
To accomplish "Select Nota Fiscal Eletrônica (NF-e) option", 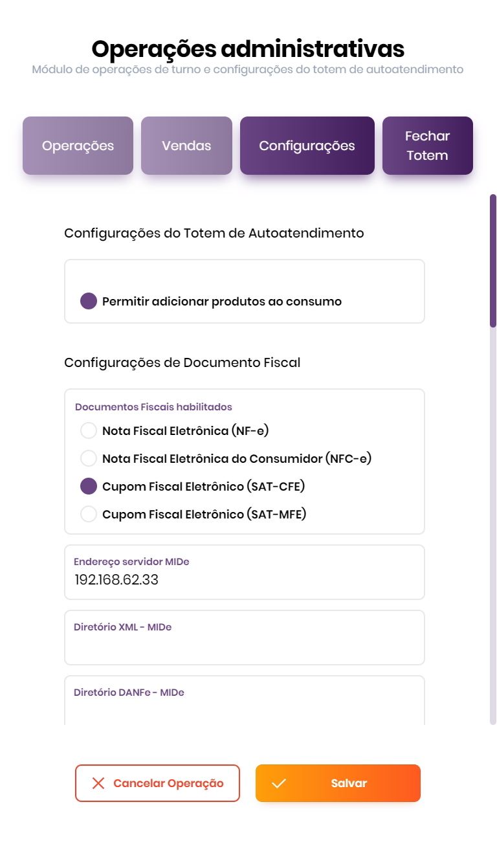I will click(x=89, y=430).
